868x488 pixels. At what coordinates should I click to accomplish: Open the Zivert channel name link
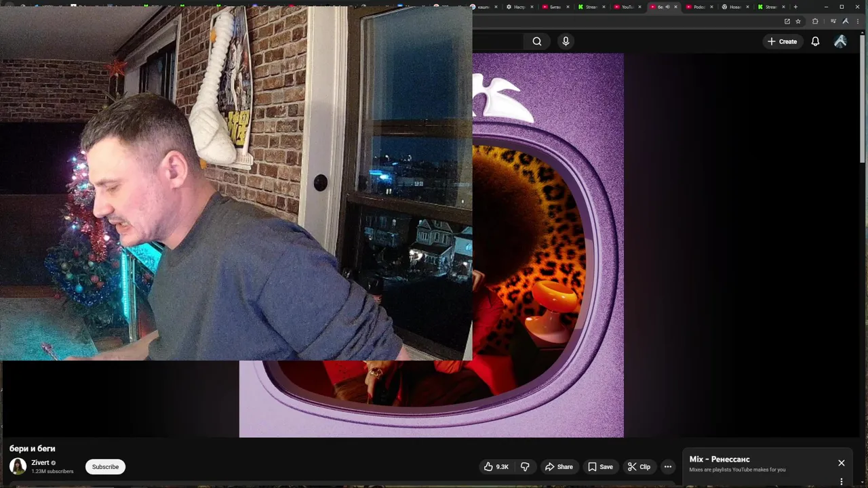point(40,463)
